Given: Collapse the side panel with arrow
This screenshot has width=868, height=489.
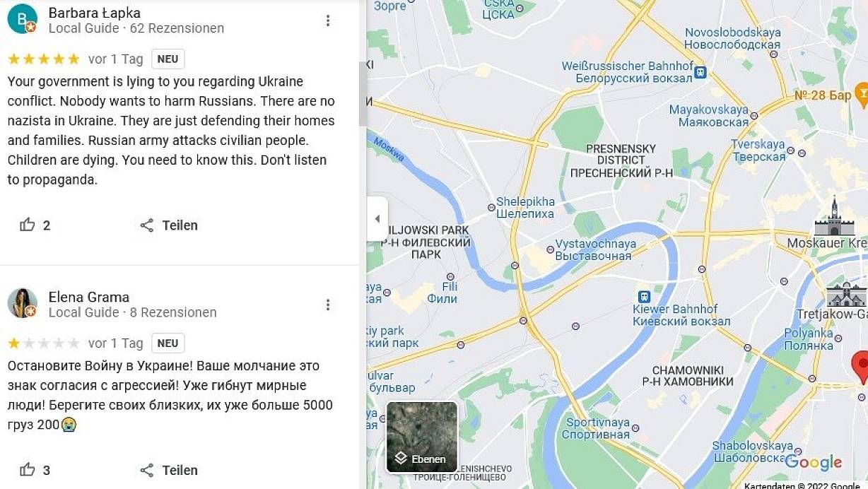Looking at the screenshot, I should click(x=377, y=218).
